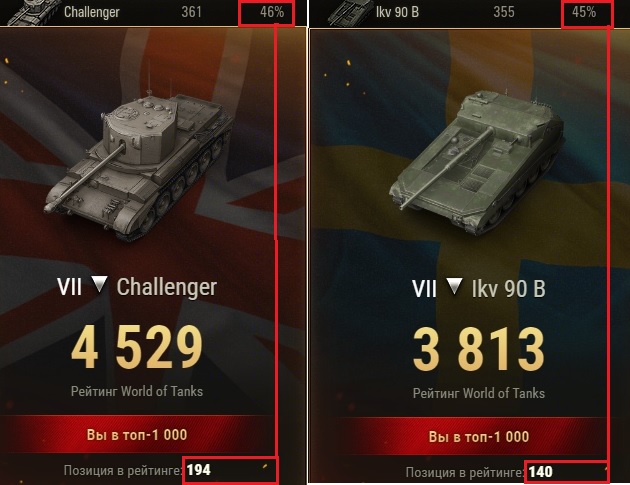
Task: Click the 46% win rate for Challenger
Action: (272, 12)
